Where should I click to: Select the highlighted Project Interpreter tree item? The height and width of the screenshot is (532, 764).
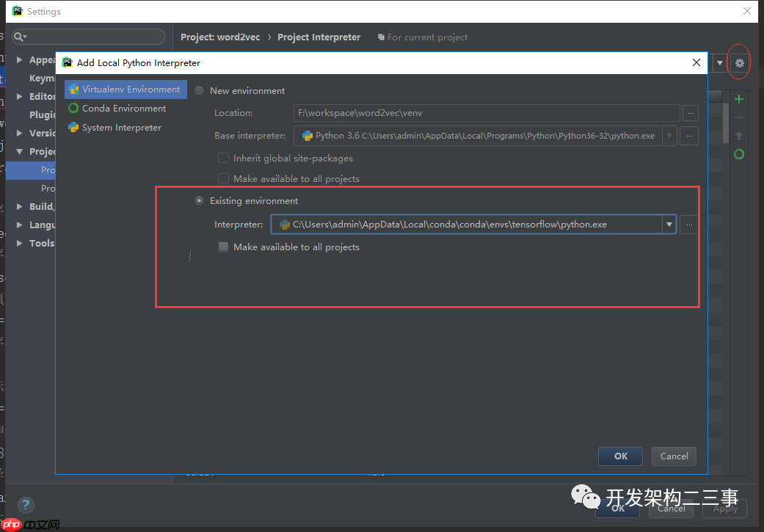tap(31, 170)
